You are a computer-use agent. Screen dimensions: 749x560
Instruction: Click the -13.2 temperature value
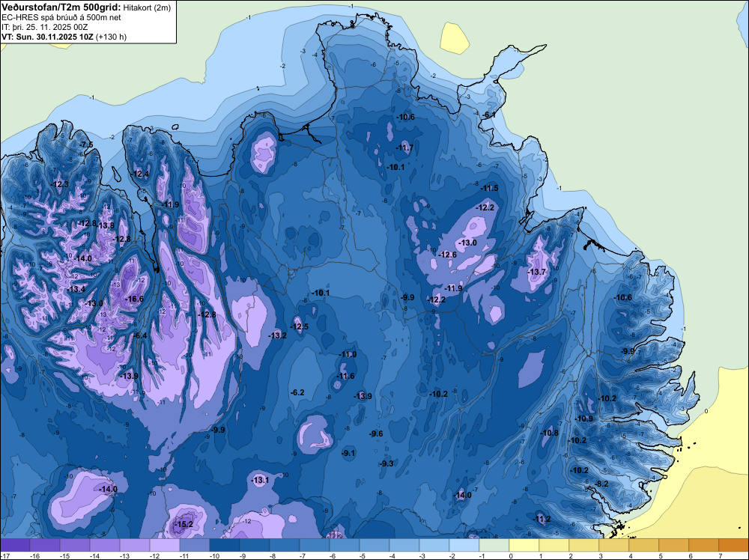pyautogui.click(x=278, y=335)
